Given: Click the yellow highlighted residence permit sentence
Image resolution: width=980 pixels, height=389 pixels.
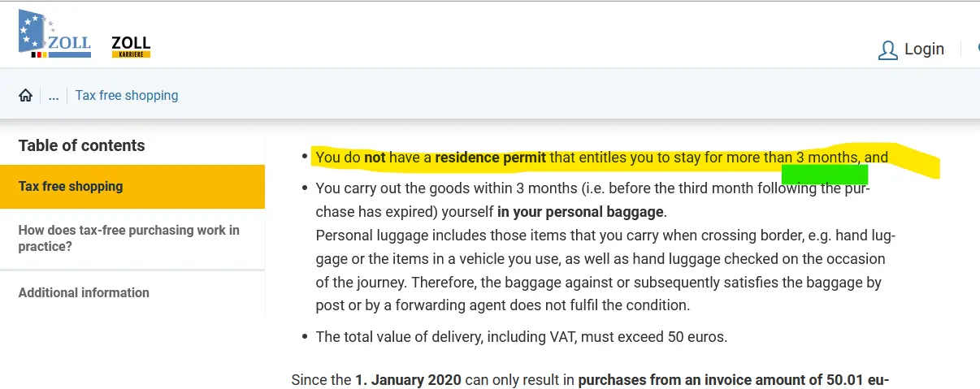Looking at the screenshot, I should (x=601, y=158).
